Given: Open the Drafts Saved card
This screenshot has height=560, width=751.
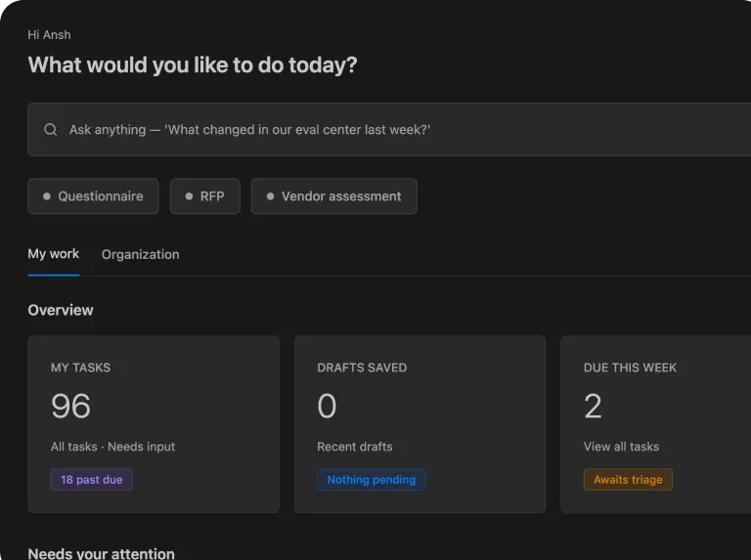Looking at the screenshot, I should point(420,424).
